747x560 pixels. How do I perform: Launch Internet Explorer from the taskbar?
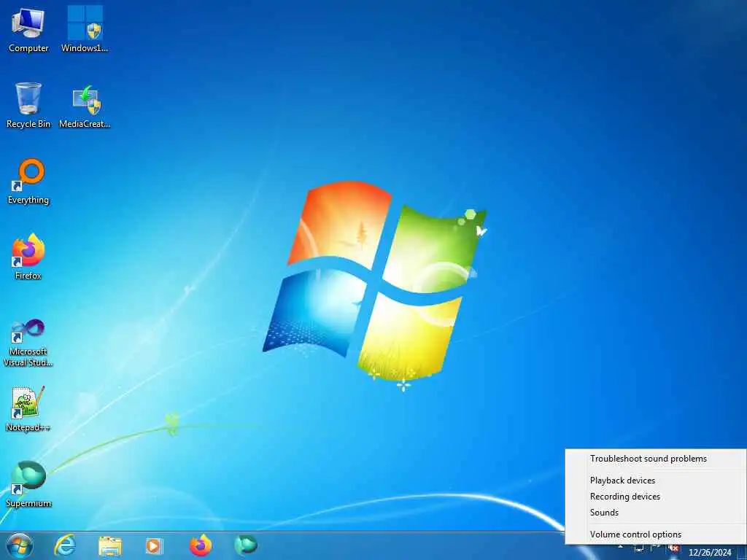(x=65, y=545)
